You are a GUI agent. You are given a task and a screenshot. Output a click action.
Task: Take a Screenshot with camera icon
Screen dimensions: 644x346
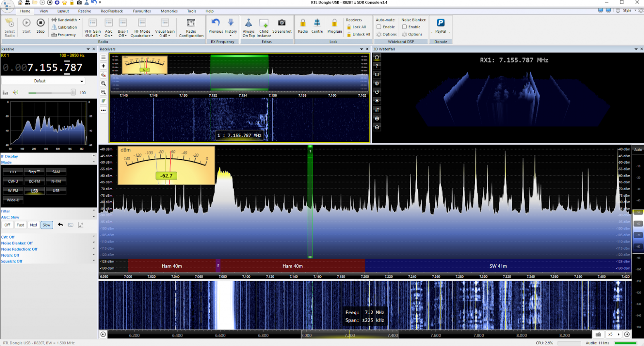(282, 23)
